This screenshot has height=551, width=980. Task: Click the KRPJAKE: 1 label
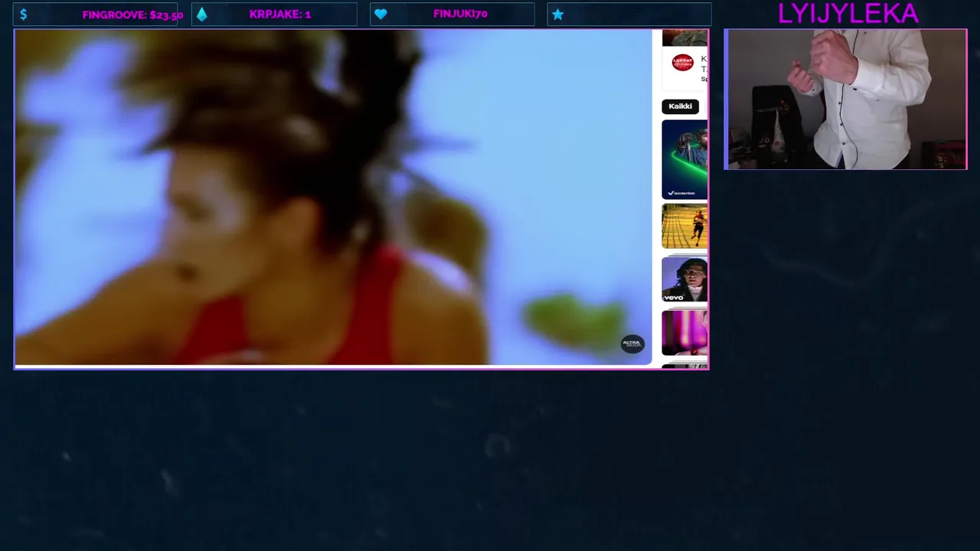(x=279, y=15)
